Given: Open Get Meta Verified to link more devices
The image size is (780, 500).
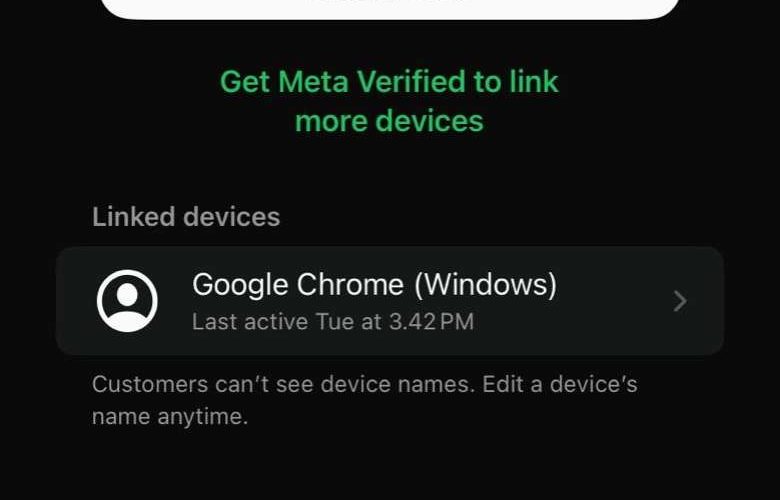Looking at the screenshot, I should point(389,101).
